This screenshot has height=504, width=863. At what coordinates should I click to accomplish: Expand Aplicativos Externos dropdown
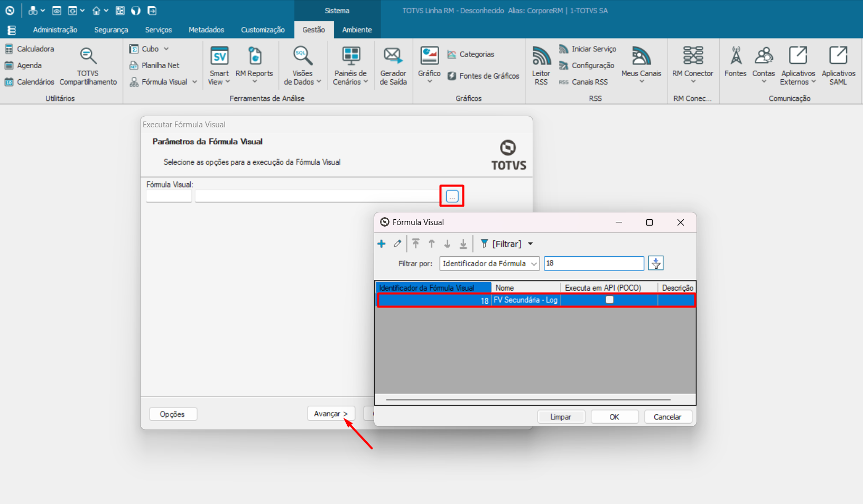[x=814, y=82]
